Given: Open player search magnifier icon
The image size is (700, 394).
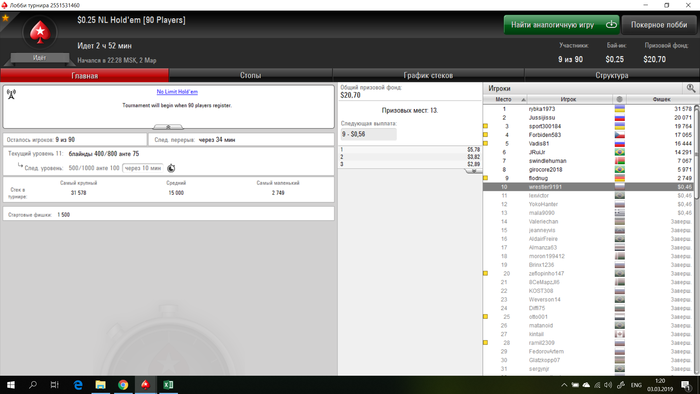Looking at the screenshot, I should (x=691, y=88).
